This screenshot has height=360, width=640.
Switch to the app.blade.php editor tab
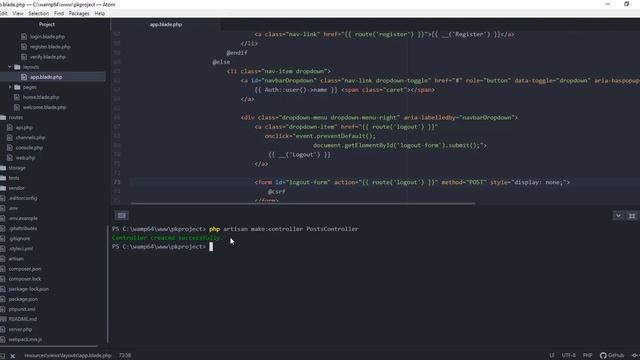coord(166,24)
